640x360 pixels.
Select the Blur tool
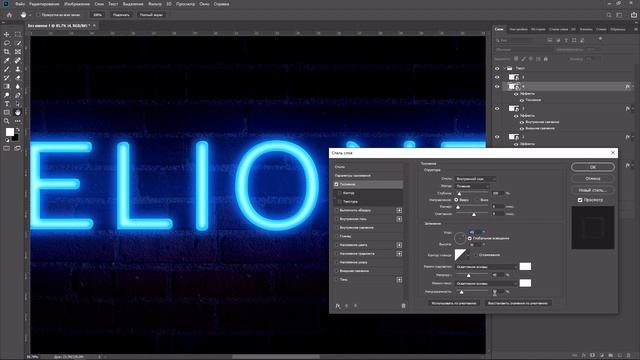point(18,87)
